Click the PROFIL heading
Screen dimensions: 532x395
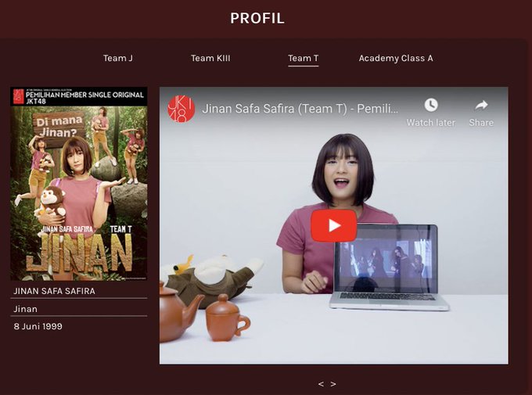pyautogui.click(x=257, y=18)
